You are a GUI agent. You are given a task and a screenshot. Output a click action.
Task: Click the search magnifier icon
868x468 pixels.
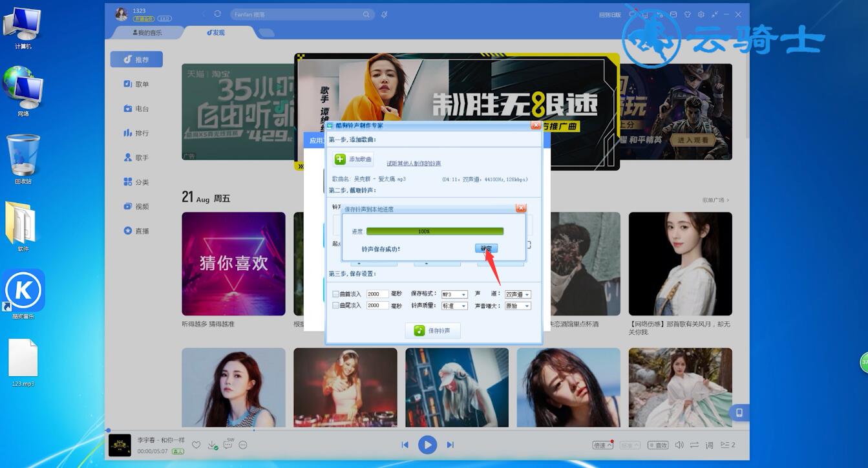[366, 14]
